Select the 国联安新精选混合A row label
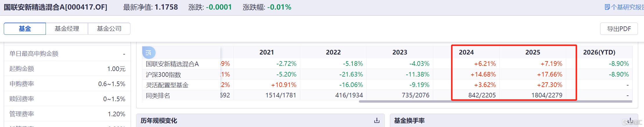Screen dimensions: 644x127 click(172, 64)
